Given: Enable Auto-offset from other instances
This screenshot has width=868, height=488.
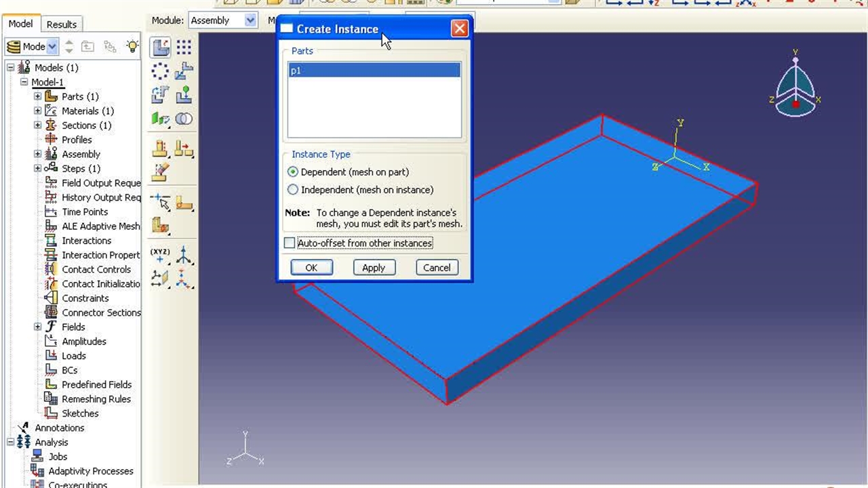Looking at the screenshot, I should pos(290,243).
